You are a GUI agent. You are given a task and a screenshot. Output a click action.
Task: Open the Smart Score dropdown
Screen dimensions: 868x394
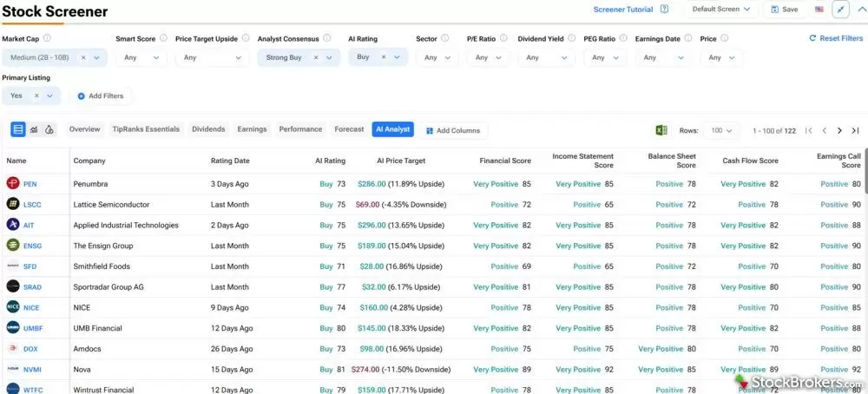point(141,57)
